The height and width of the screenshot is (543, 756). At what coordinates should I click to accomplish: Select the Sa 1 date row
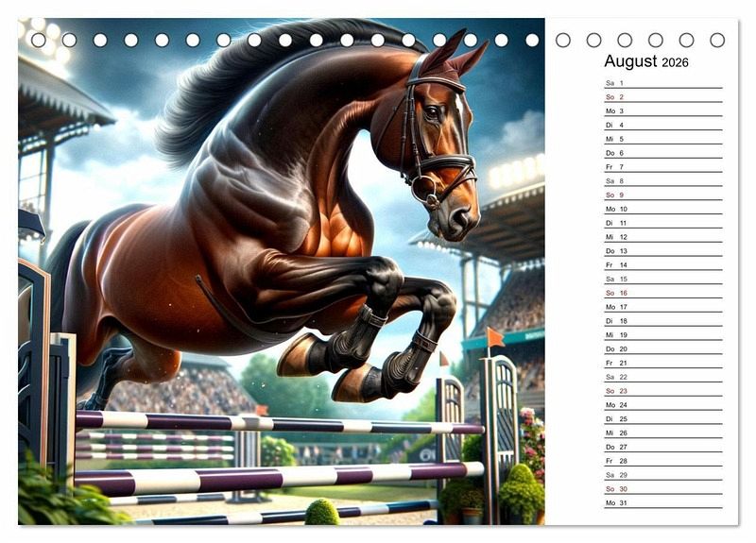pos(662,83)
